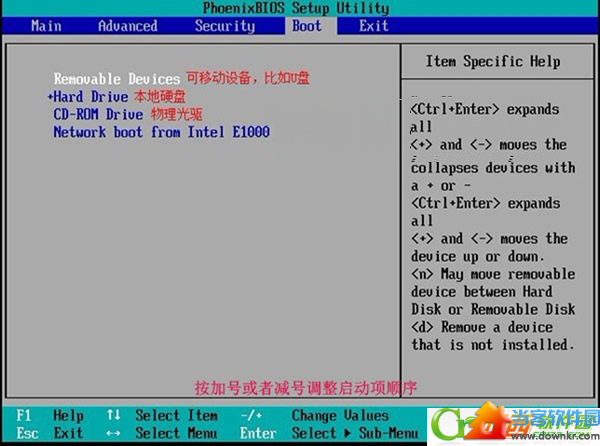Click the Enter Select Sub-Menu hint
This screenshot has width=600, height=446.
(329, 433)
